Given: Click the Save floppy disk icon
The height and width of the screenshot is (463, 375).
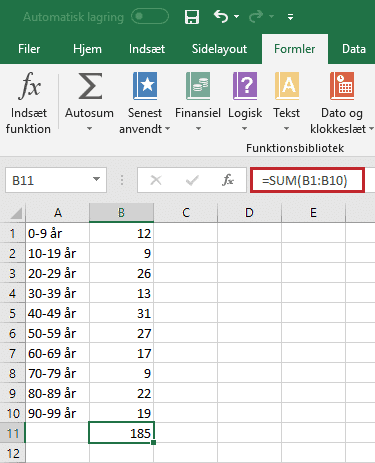Looking at the screenshot, I should pos(192,16).
